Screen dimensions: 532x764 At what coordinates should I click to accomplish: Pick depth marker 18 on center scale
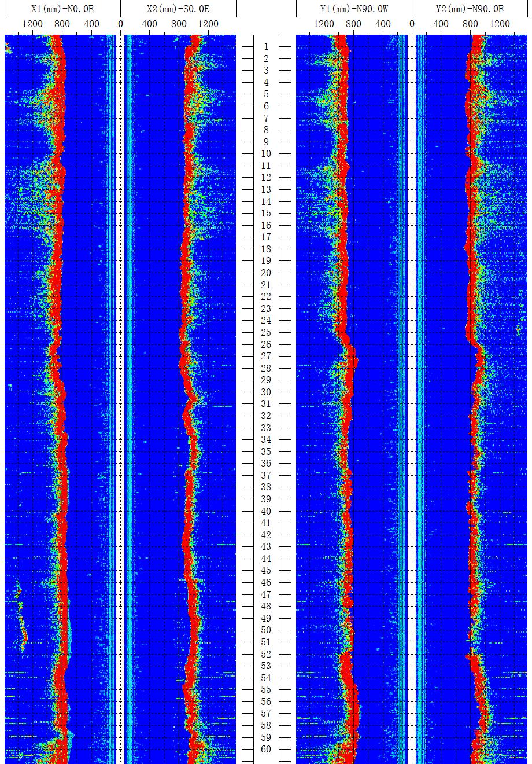coord(266,249)
